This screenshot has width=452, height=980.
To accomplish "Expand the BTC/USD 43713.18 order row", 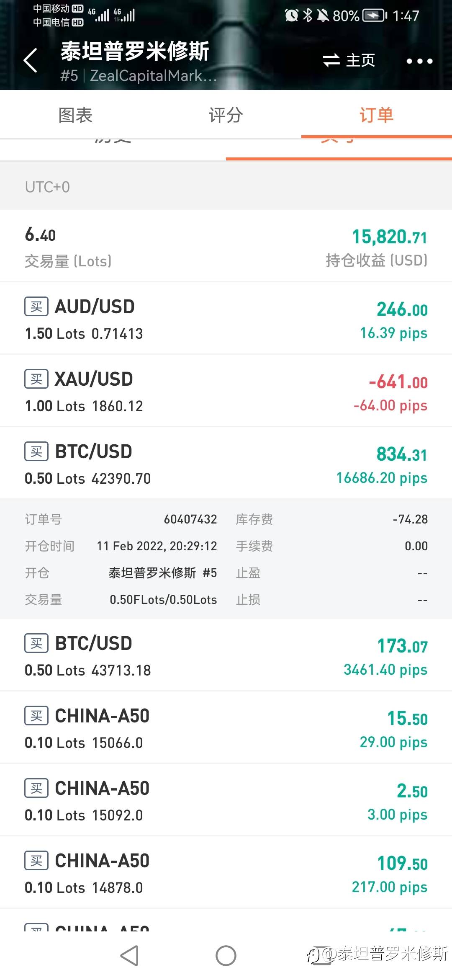I will pos(226,655).
